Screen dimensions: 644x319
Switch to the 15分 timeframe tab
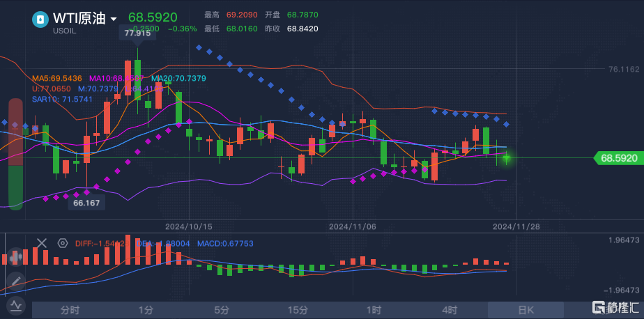[x=298, y=310]
